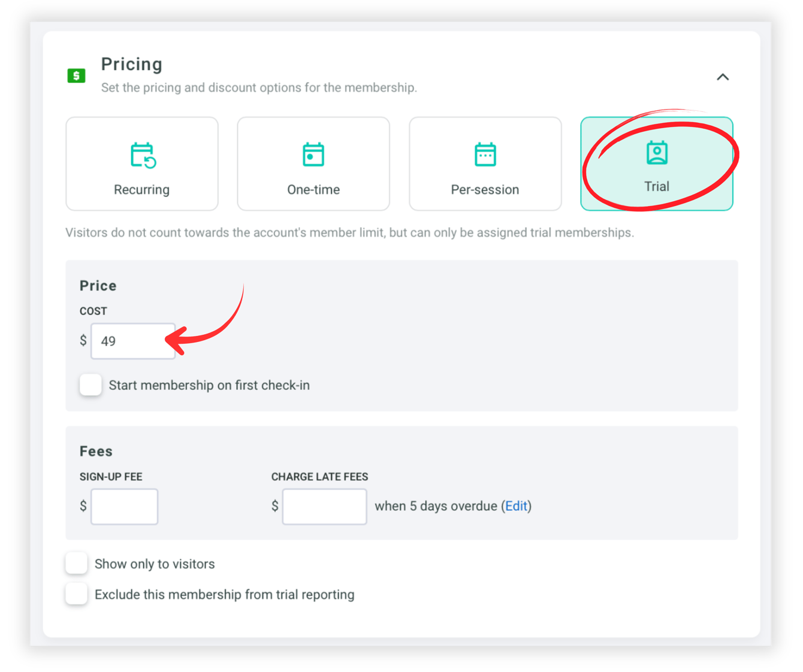Viewport: 803px width, 672px height.
Task: Toggle Exclude this membership from trial reporting
Action: [77, 594]
